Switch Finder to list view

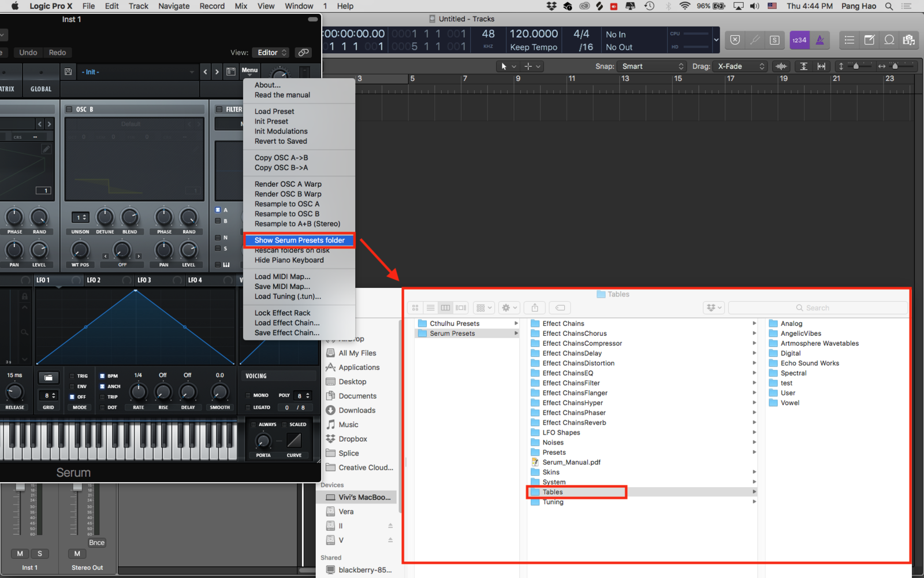point(430,308)
